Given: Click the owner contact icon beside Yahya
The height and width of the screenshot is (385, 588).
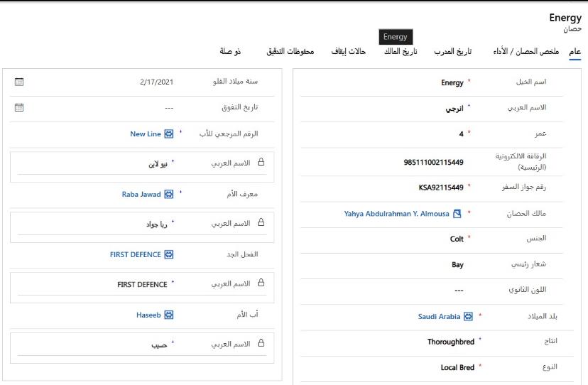Looking at the screenshot, I should point(457,213).
